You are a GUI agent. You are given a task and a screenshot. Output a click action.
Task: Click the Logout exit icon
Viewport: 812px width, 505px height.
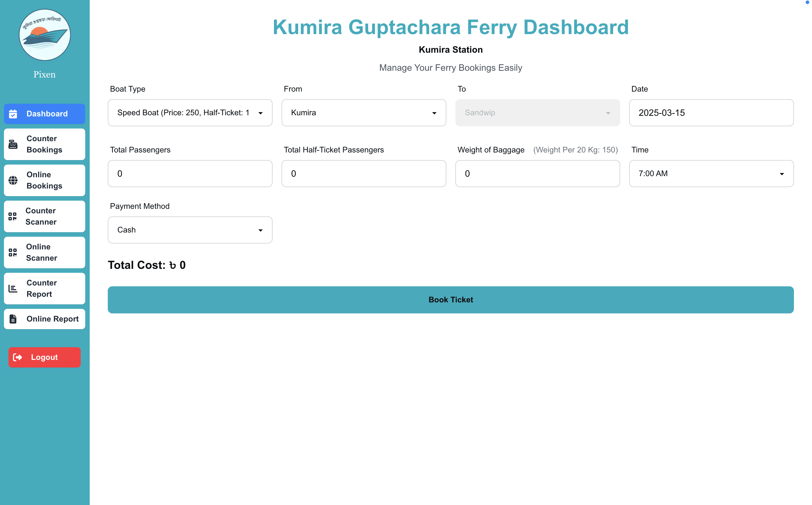(x=18, y=357)
